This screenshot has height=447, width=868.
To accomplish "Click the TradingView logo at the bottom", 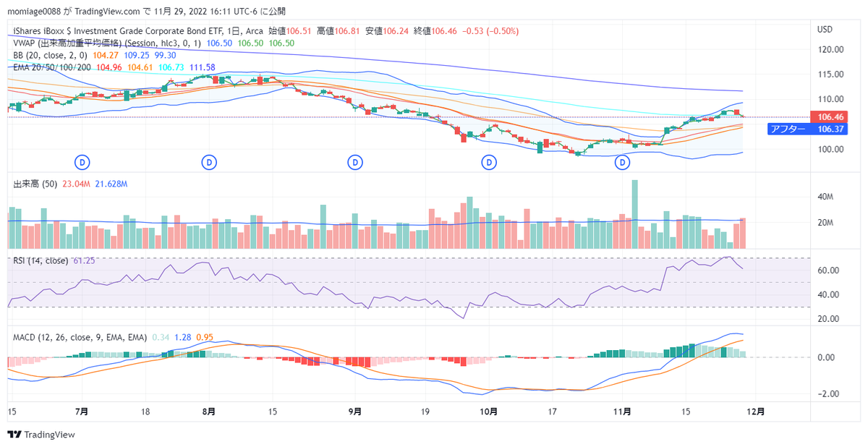I will click(x=41, y=435).
